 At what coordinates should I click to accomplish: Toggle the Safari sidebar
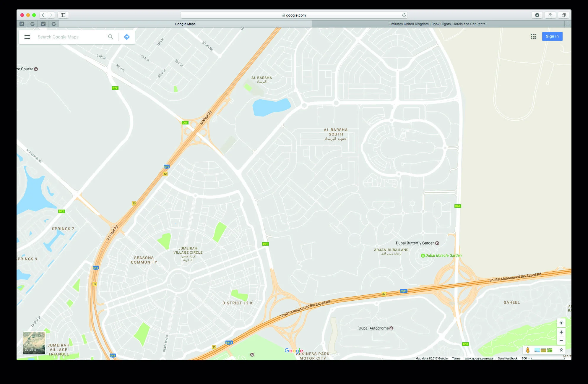point(63,15)
